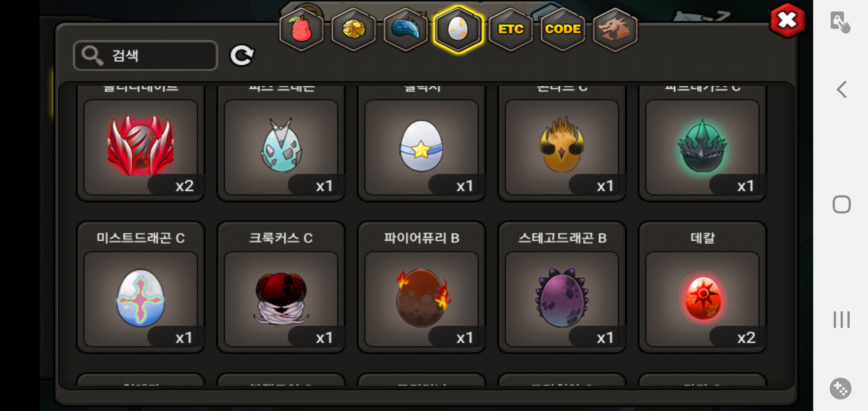Select the highlighted egg inventory tab

[x=458, y=30]
